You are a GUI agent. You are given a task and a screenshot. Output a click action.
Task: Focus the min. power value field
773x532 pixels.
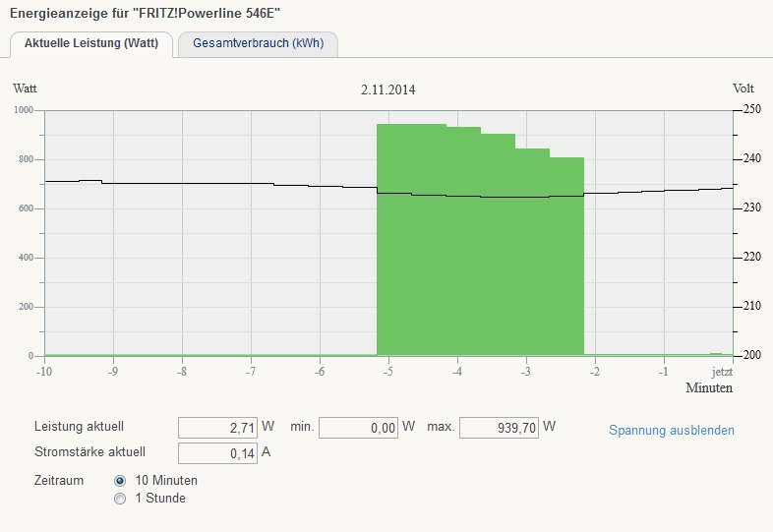coord(359,428)
